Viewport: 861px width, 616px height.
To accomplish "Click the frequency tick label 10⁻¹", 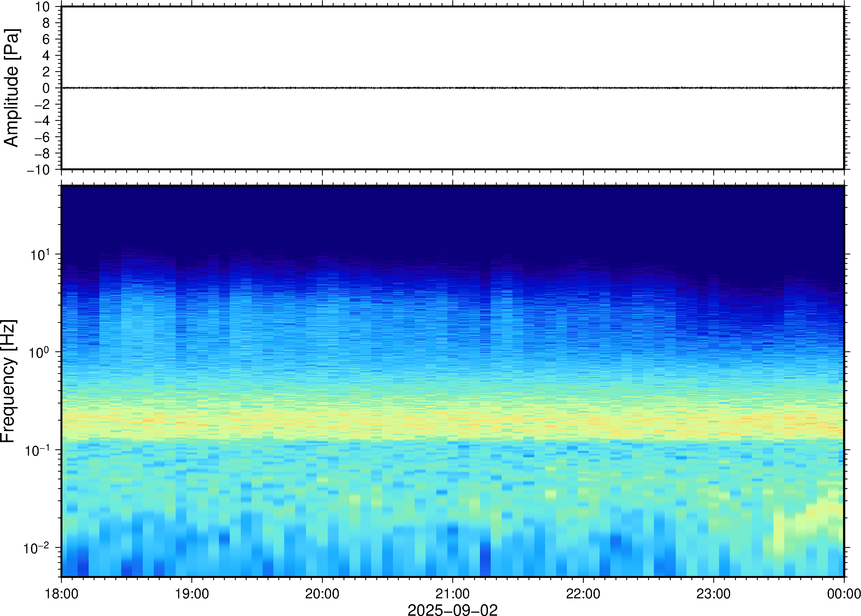I will pyautogui.click(x=37, y=450).
